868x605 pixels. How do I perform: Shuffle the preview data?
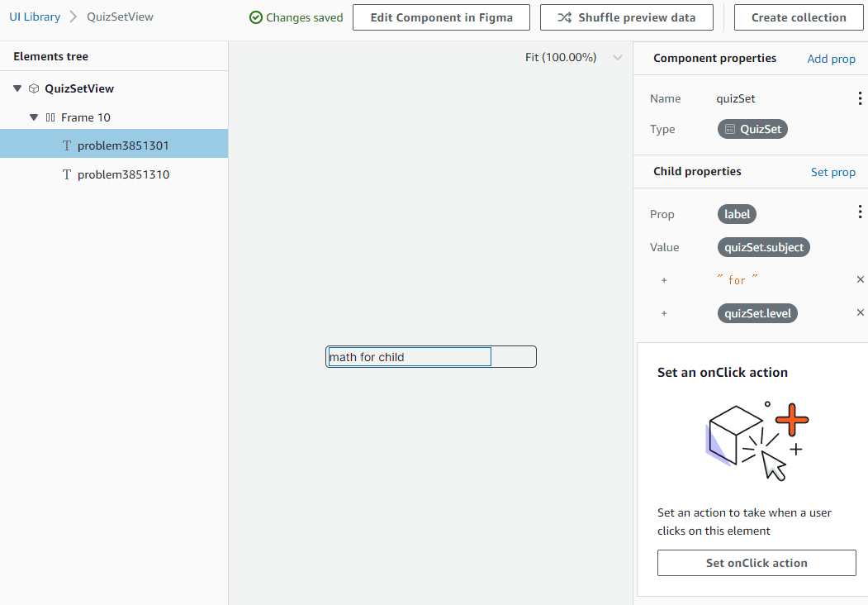(627, 17)
